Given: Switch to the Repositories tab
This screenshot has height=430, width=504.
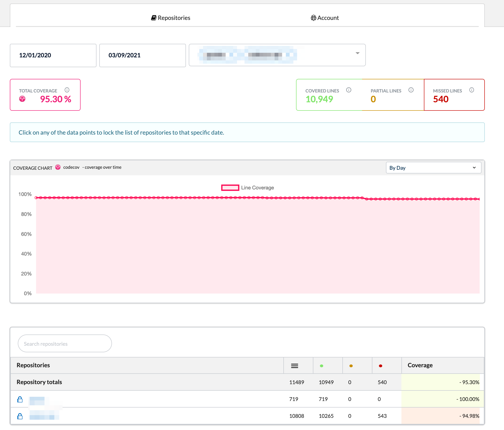Looking at the screenshot, I should click(x=170, y=18).
